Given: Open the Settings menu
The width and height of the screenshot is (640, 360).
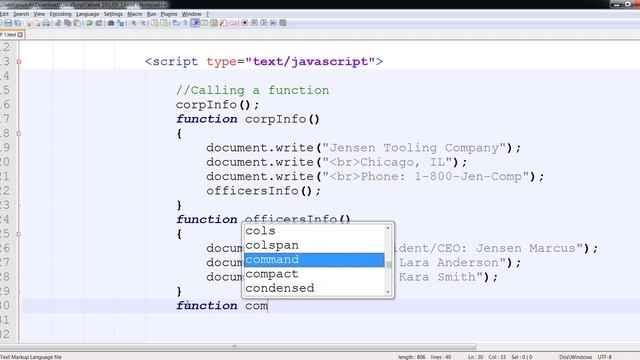Looking at the screenshot, I should tap(113, 14).
